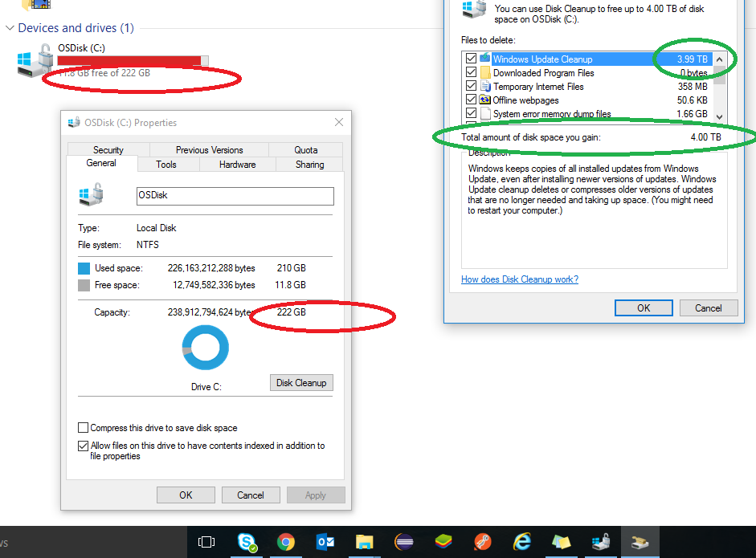
Task: Launch Internet Explorer from the taskbar
Action: [522, 542]
